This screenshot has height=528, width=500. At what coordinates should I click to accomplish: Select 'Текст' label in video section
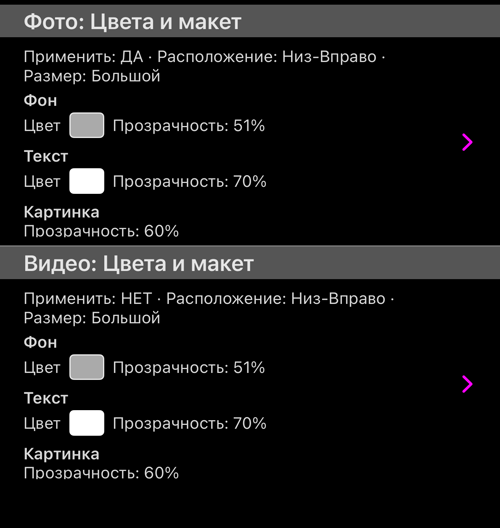[x=46, y=398]
